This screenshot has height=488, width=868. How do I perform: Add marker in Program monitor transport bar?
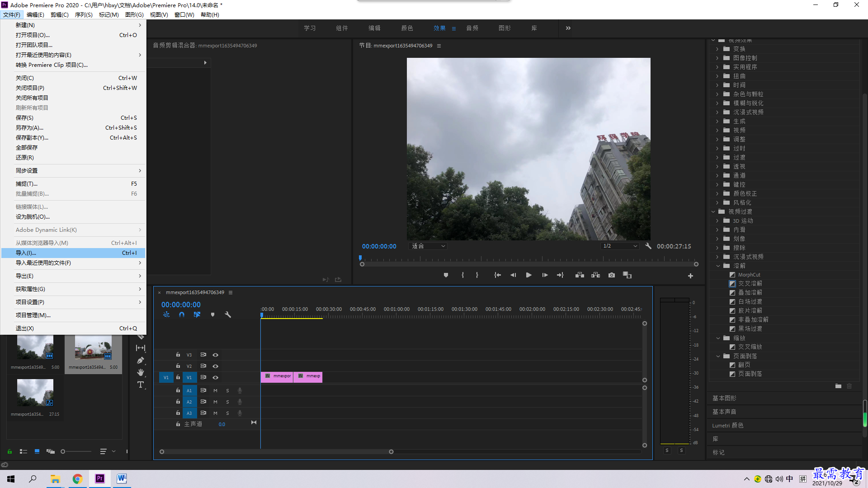click(x=446, y=275)
